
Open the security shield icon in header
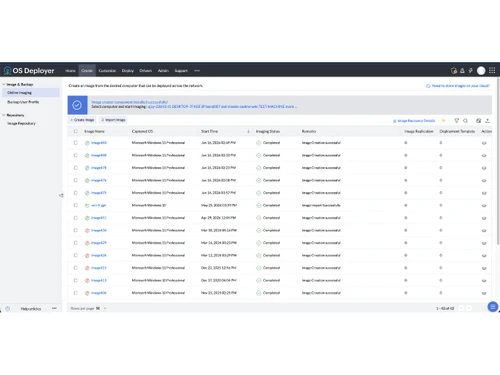(454, 71)
